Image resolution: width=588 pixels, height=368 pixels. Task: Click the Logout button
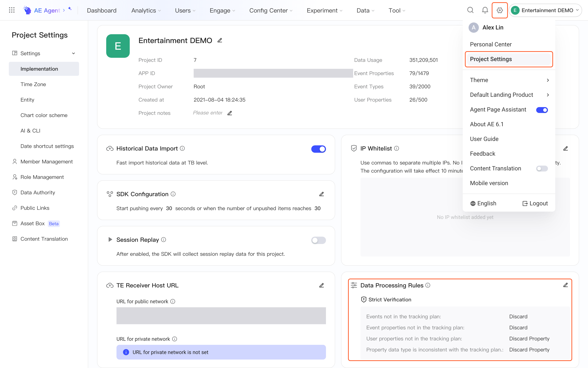[x=535, y=204]
